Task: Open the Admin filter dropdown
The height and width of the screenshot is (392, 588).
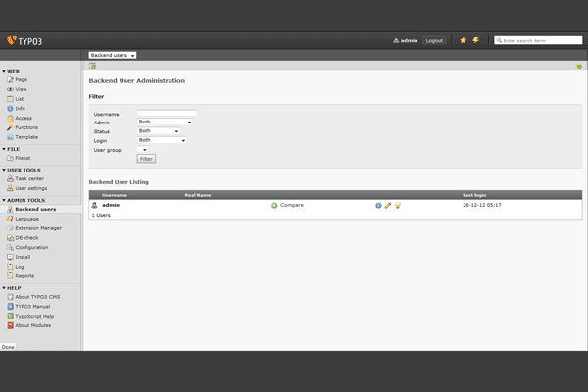Action: point(165,122)
